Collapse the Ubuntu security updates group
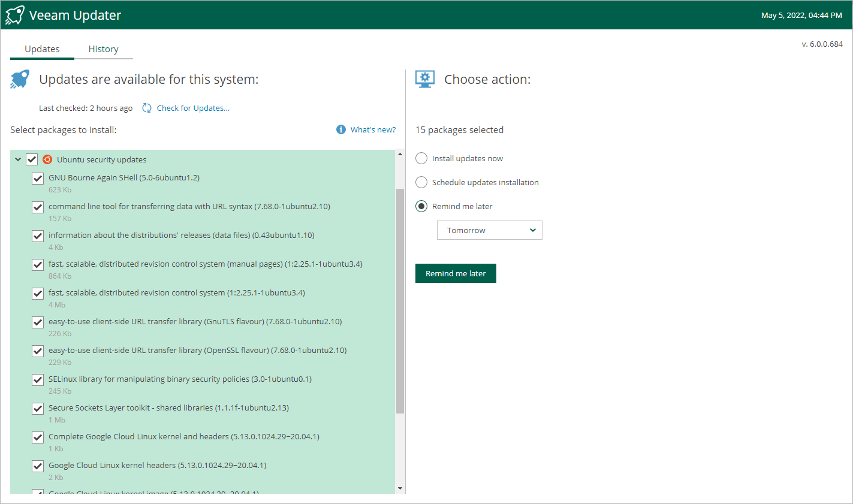 click(x=18, y=159)
